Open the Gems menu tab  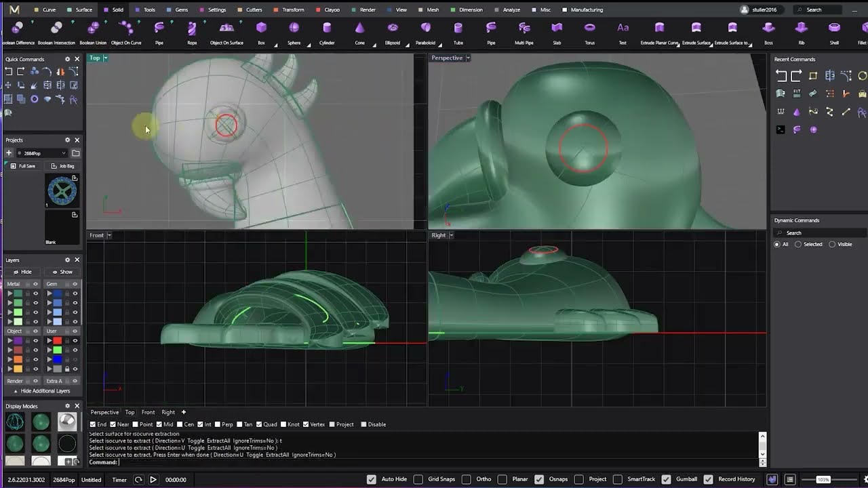(x=178, y=9)
